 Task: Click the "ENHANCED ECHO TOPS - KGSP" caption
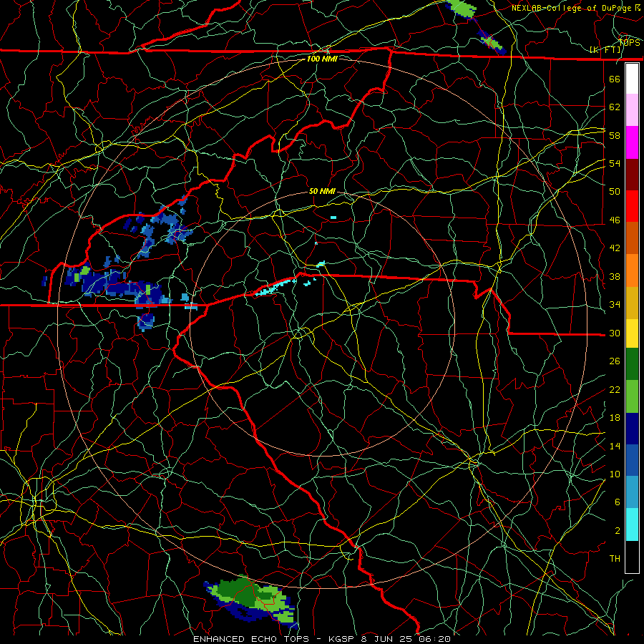(275, 639)
